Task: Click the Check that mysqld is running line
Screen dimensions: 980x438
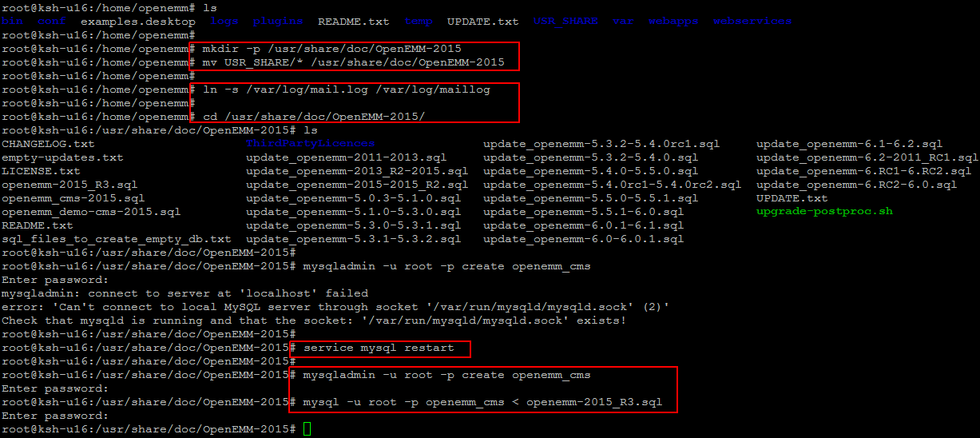Action: click(314, 321)
